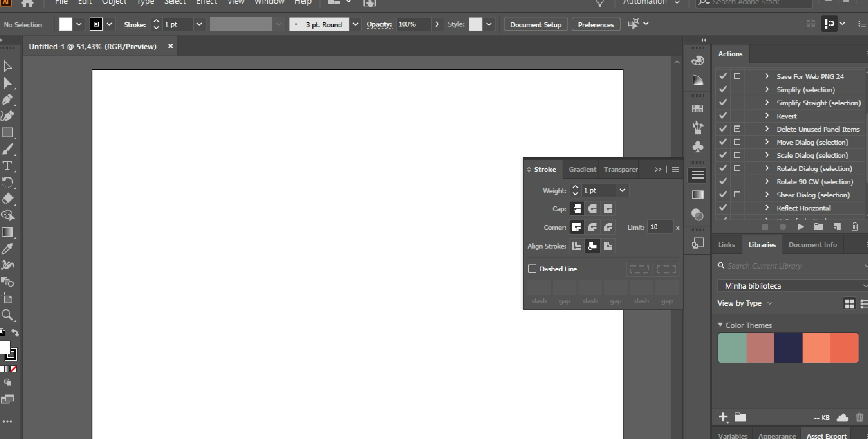Select the Eraser tool
The width and height of the screenshot is (868, 439).
(7, 199)
